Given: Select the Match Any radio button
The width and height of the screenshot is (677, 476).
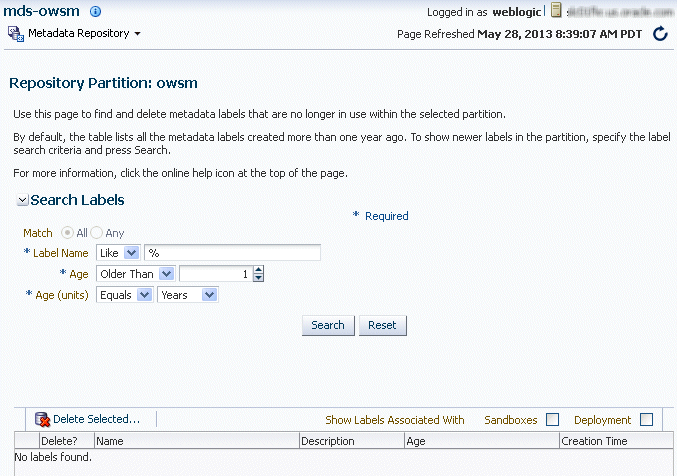Looking at the screenshot, I should (x=96, y=233).
